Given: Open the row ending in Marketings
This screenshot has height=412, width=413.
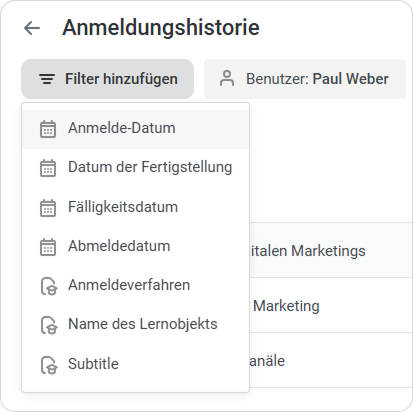Looking at the screenshot, I should pos(331,250).
